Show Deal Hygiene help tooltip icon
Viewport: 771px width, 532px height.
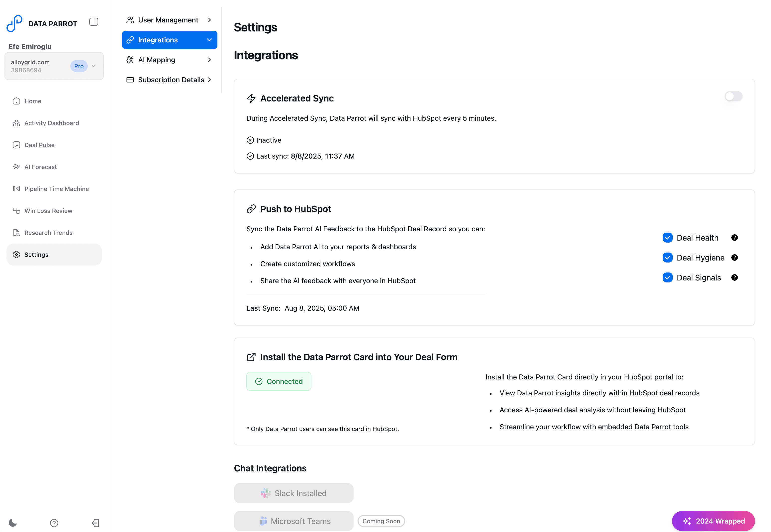coord(734,258)
